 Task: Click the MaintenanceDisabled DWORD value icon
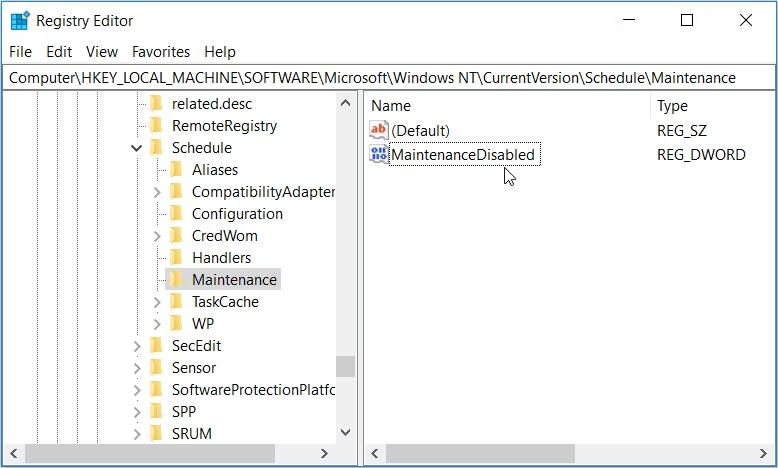(x=378, y=154)
